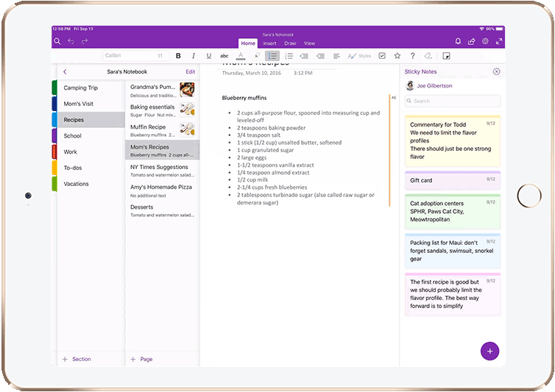Switch to the Draw tab
The width and height of the screenshot is (555, 392).
[x=289, y=43]
